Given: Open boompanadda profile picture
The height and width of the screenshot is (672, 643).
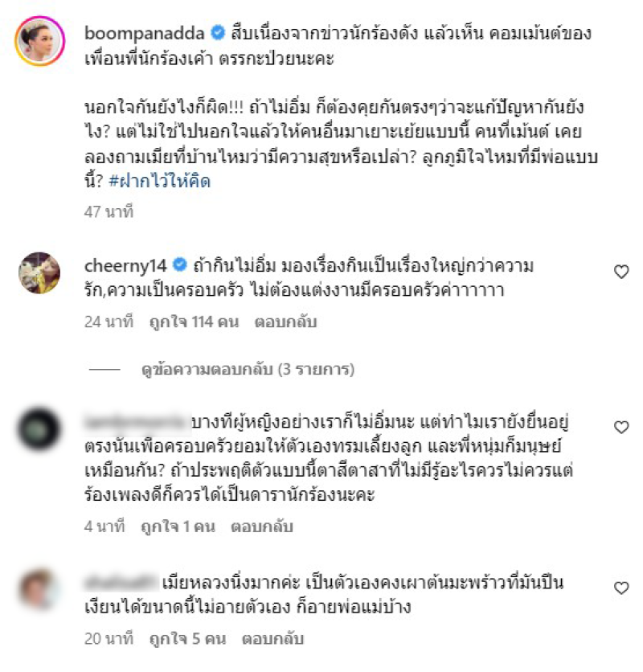Looking at the screenshot, I should (40, 41).
